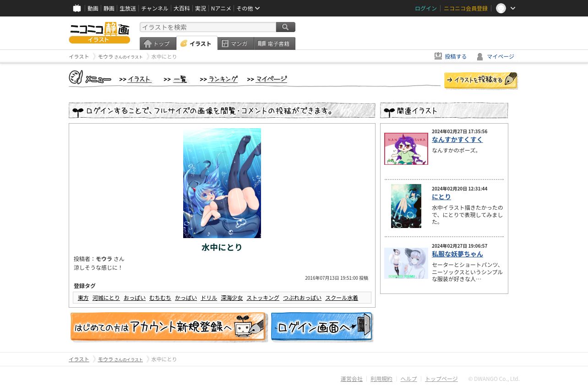
Task: Switch to the イラスト tab
Action: [x=197, y=43]
